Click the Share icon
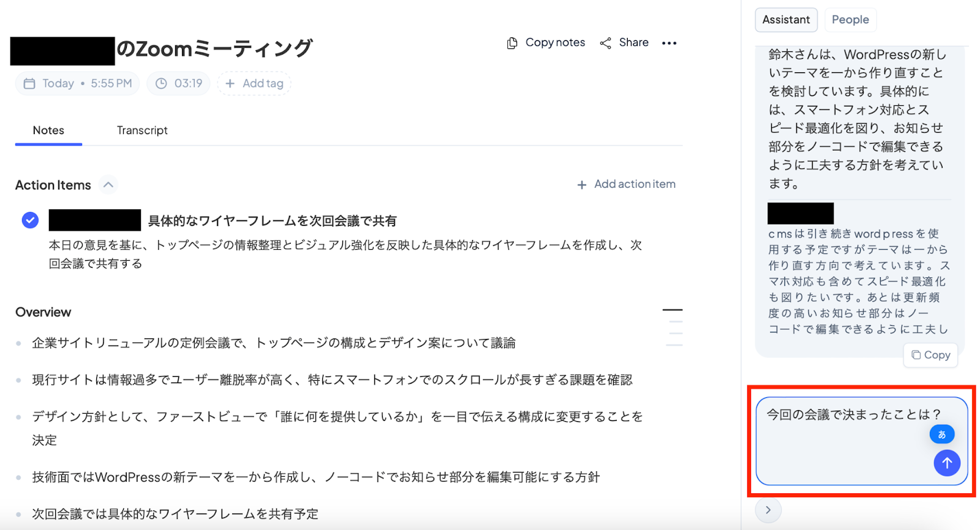The width and height of the screenshot is (980, 530). (x=605, y=43)
